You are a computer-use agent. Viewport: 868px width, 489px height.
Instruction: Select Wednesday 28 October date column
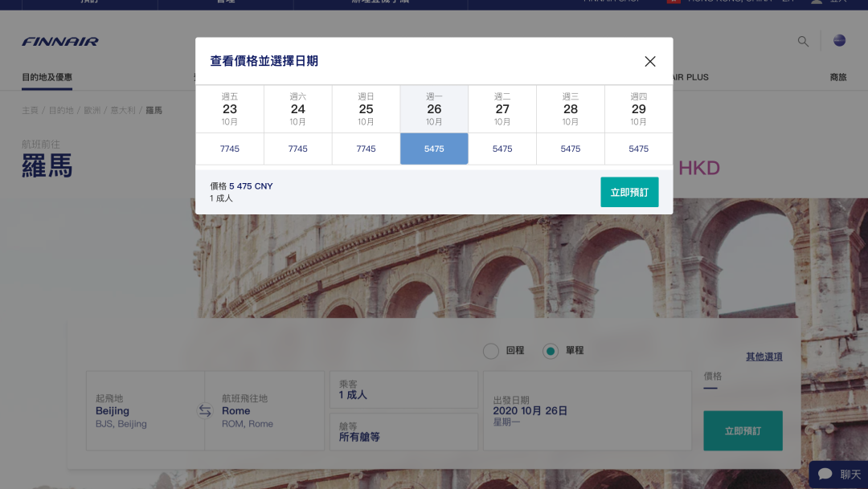click(x=570, y=109)
